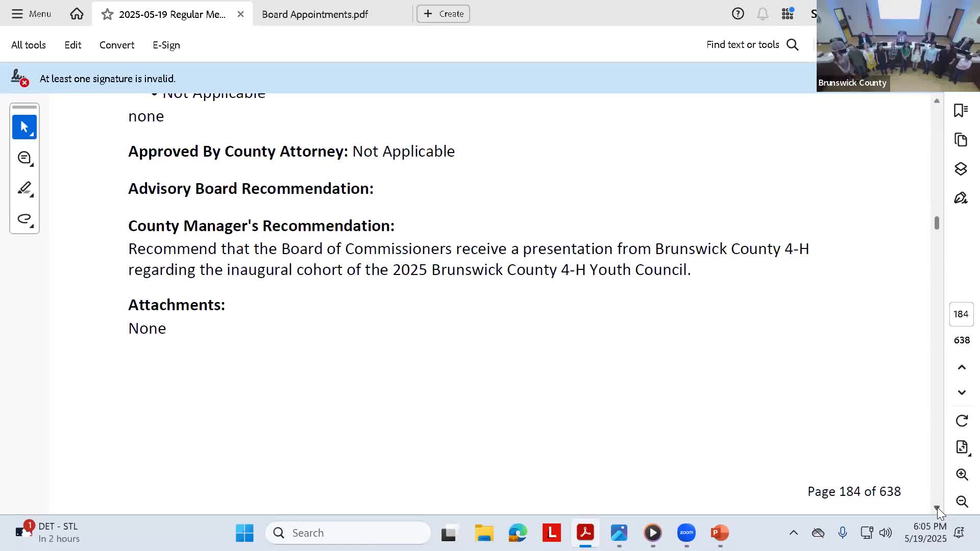Go to previous page chevron
Screen dimensions: 980x551
pyautogui.click(x=962, y=367)
